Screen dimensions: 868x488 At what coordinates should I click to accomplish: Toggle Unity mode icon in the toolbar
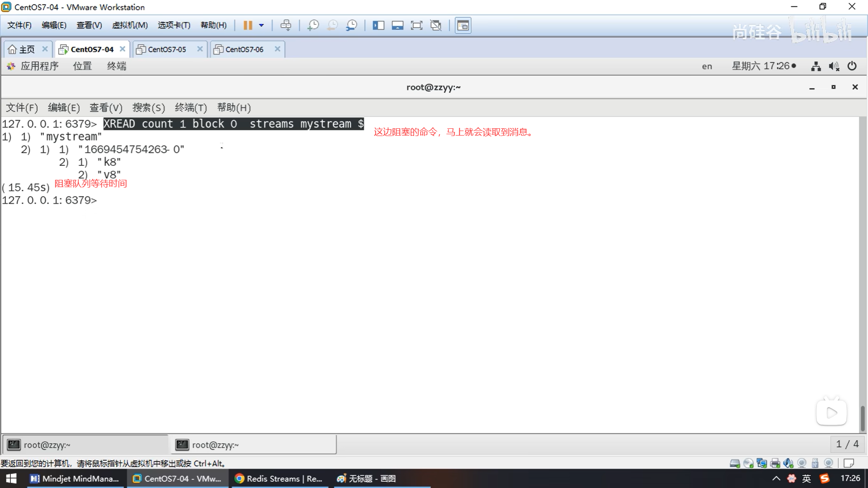436,25
